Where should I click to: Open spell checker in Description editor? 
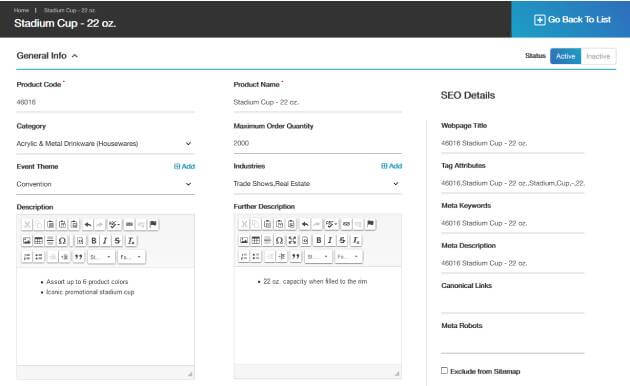[114, 224]
